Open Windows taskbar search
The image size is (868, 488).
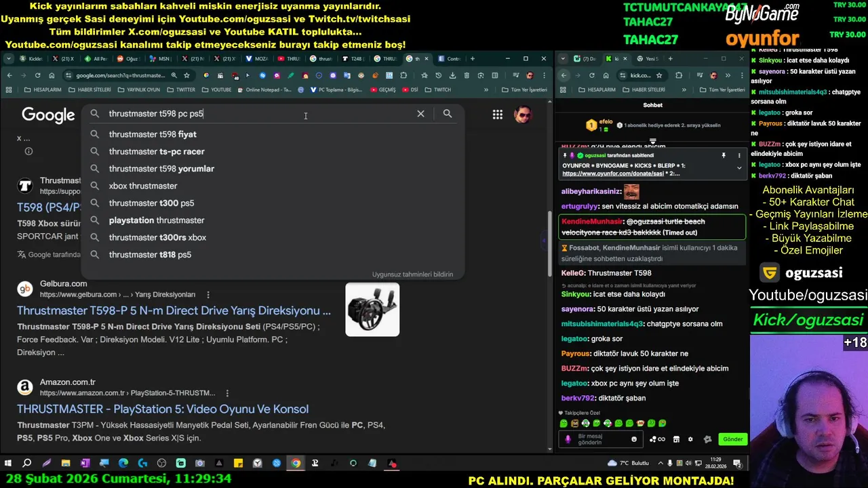pyautogui.click(x=27, y=464)
